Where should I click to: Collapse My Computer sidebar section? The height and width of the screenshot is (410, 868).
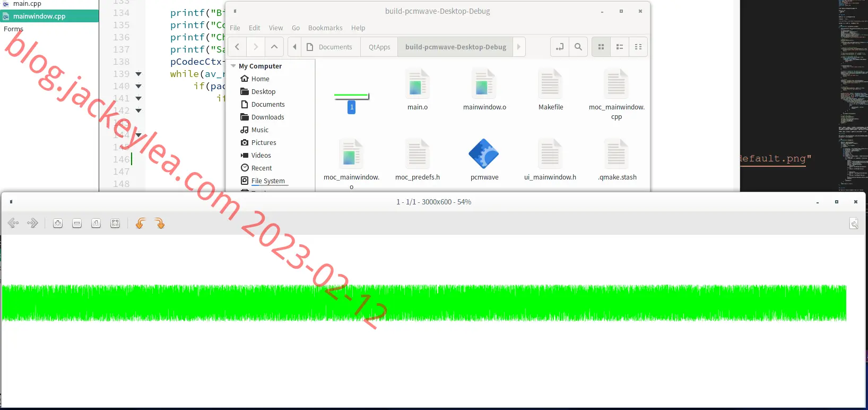[x=233, y=66]
